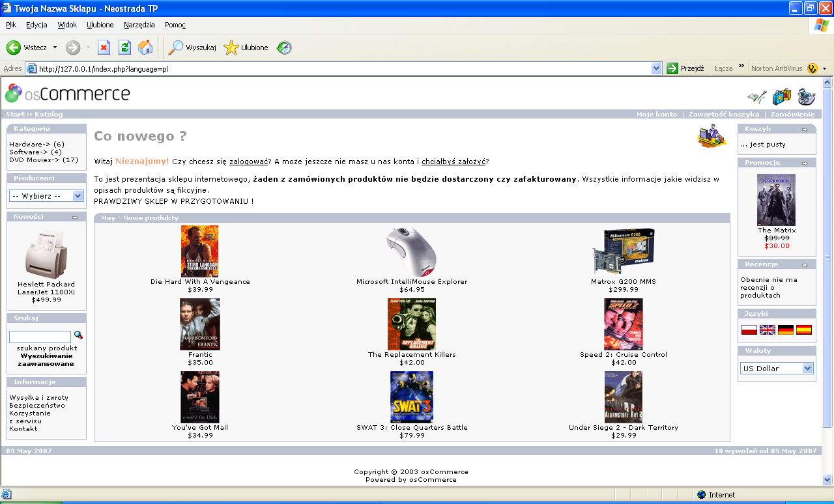The image size is (834, 504).
Task: Click the History icon in browser toolbar
Action: pos(284,48)
